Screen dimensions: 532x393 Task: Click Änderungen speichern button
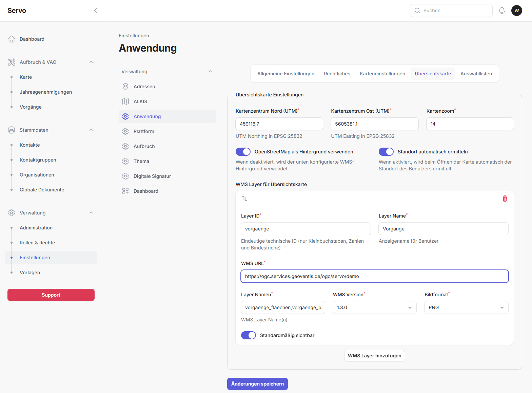257,384
